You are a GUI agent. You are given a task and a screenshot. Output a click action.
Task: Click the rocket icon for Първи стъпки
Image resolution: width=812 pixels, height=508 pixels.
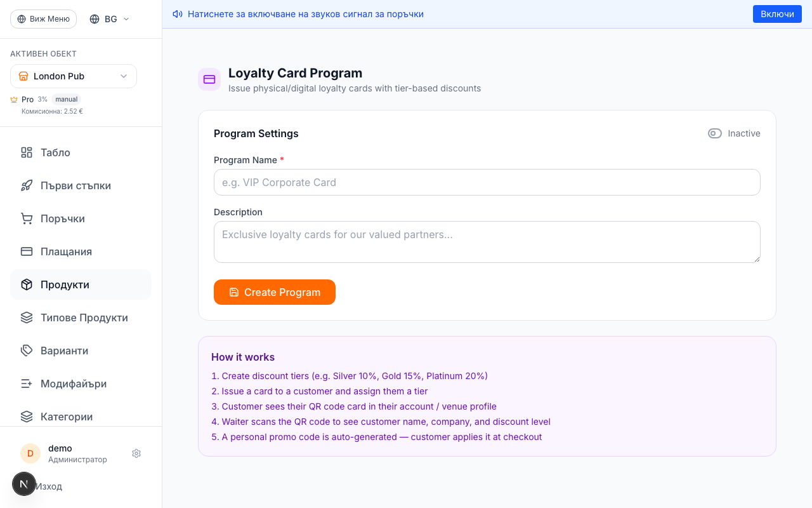[x=27, y=185]
